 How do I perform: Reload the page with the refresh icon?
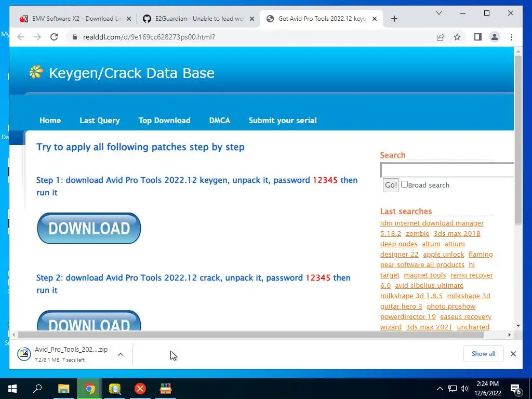(x=54, y=37)
